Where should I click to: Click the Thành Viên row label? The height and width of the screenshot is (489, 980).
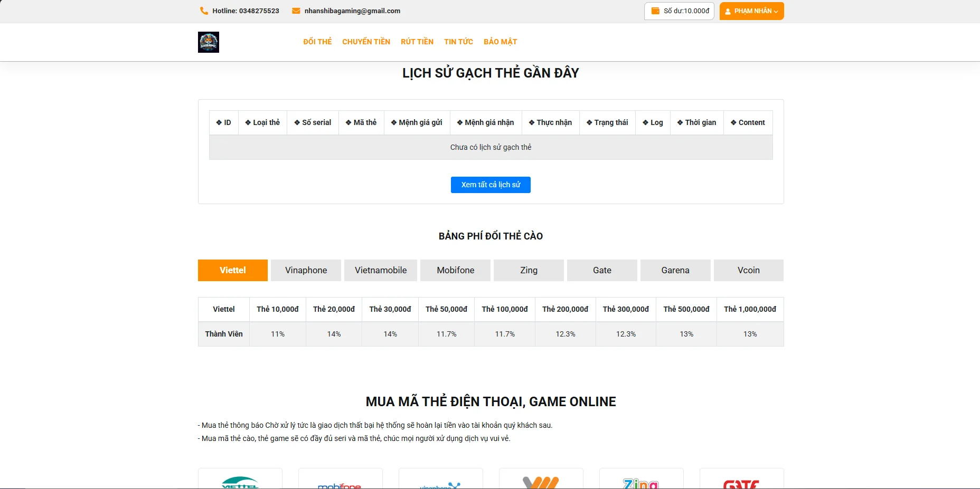pos(224,334)
